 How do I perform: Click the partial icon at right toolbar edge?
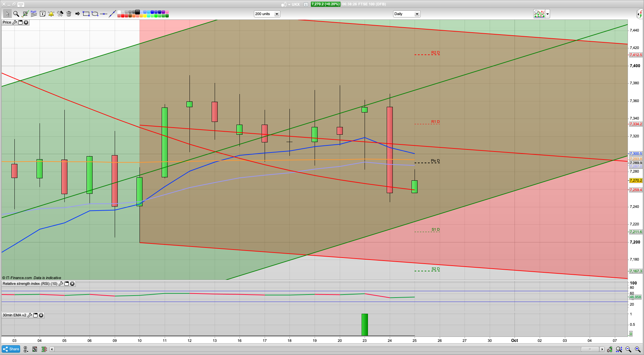(640, 14)
